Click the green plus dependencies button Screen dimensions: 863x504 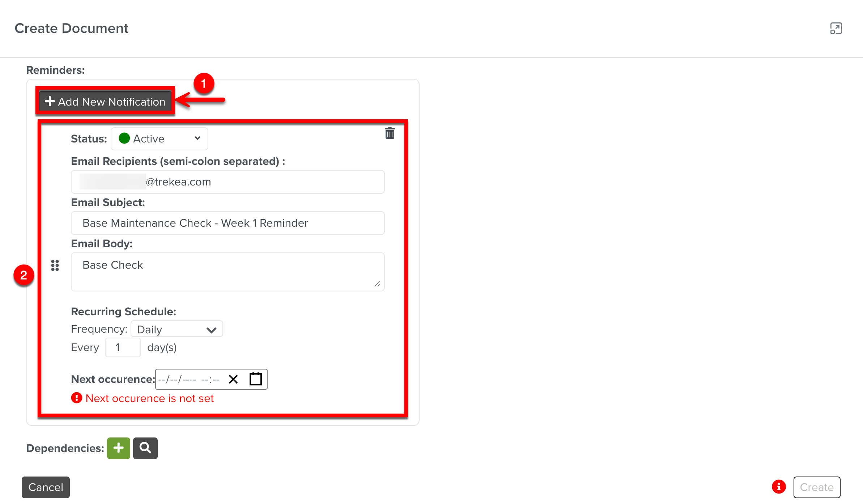[118, 448]
